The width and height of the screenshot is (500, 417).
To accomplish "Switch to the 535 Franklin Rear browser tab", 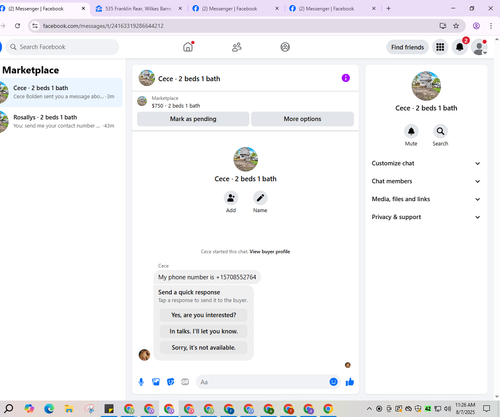I will (138, 9).
